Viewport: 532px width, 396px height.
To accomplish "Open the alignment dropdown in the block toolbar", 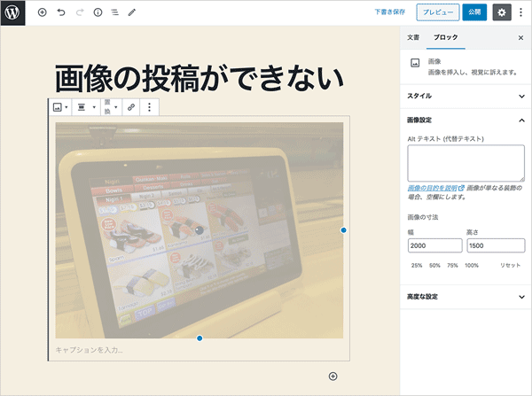I will pos(86,107).
